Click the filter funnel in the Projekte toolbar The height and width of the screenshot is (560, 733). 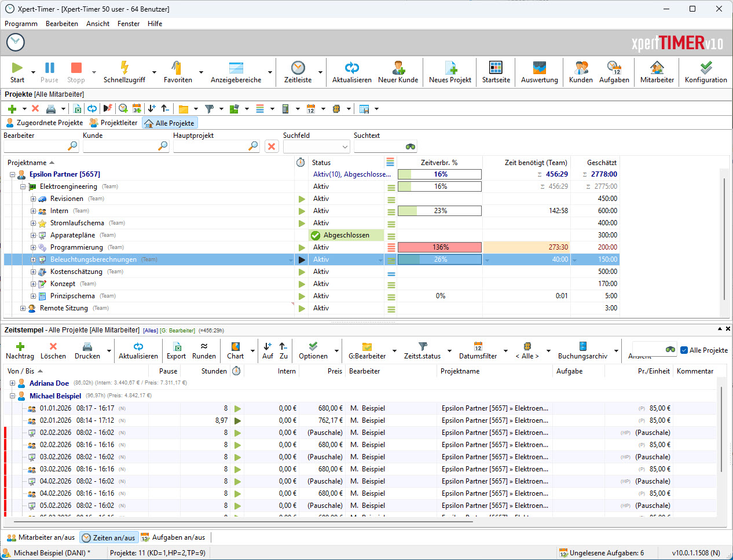click(210, 108)
